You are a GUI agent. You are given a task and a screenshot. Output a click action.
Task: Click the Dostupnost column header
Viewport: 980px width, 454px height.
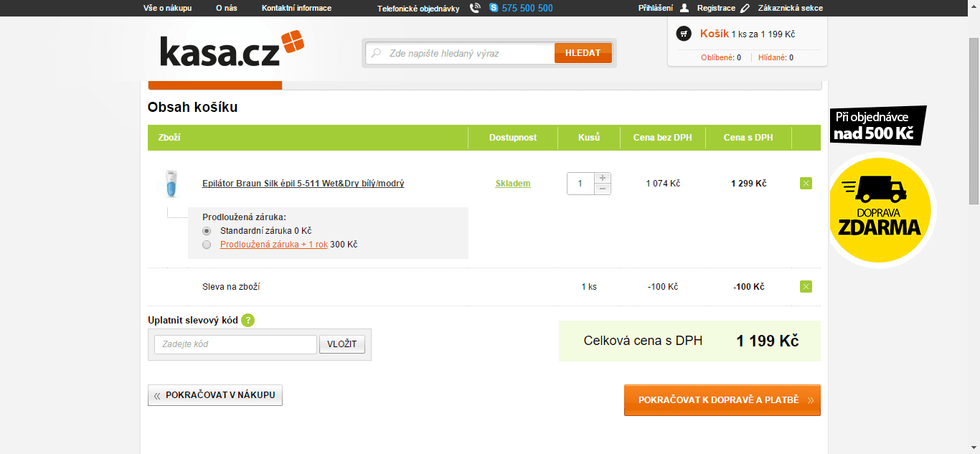click(x=513, y=137)
